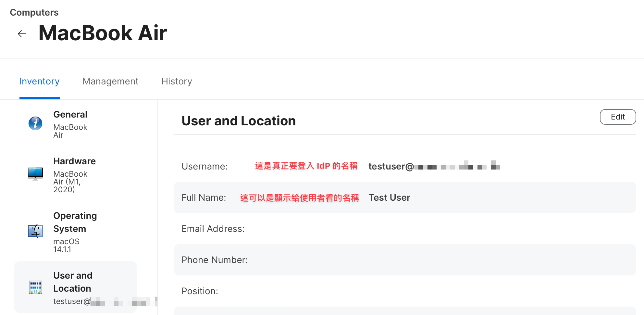
Task: Open the General section title in sidebar
Action: tap(70, 114)
